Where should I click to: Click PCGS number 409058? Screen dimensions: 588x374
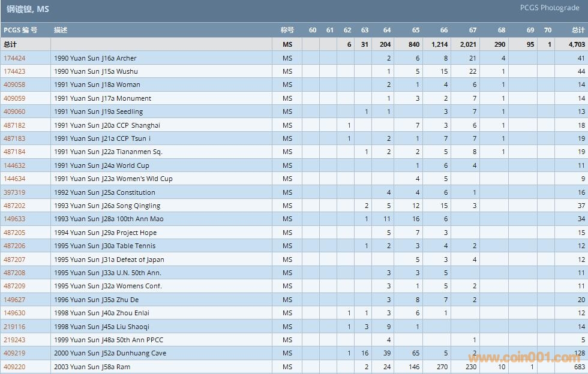click(14, 85)
